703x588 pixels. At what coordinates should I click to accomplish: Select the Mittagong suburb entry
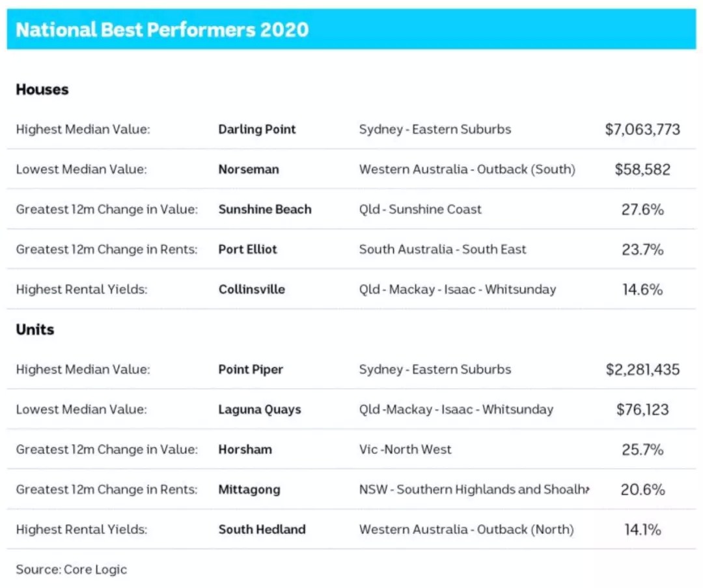tap(249, 489)
